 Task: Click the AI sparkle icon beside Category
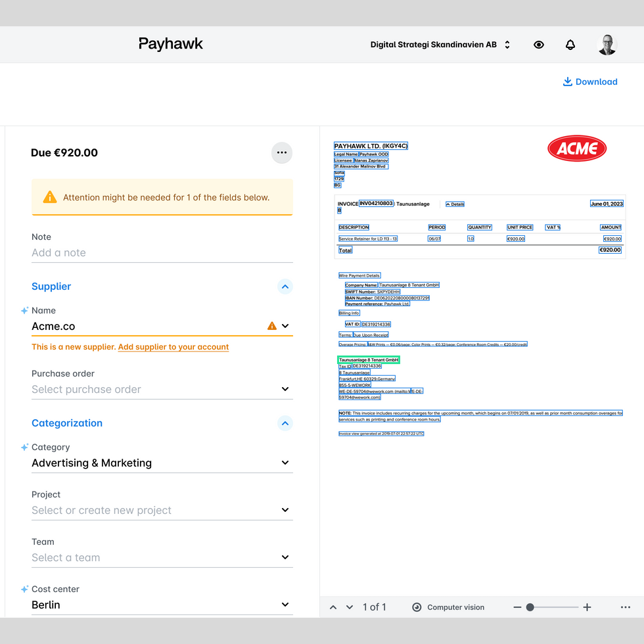click(x=25, y=448)
